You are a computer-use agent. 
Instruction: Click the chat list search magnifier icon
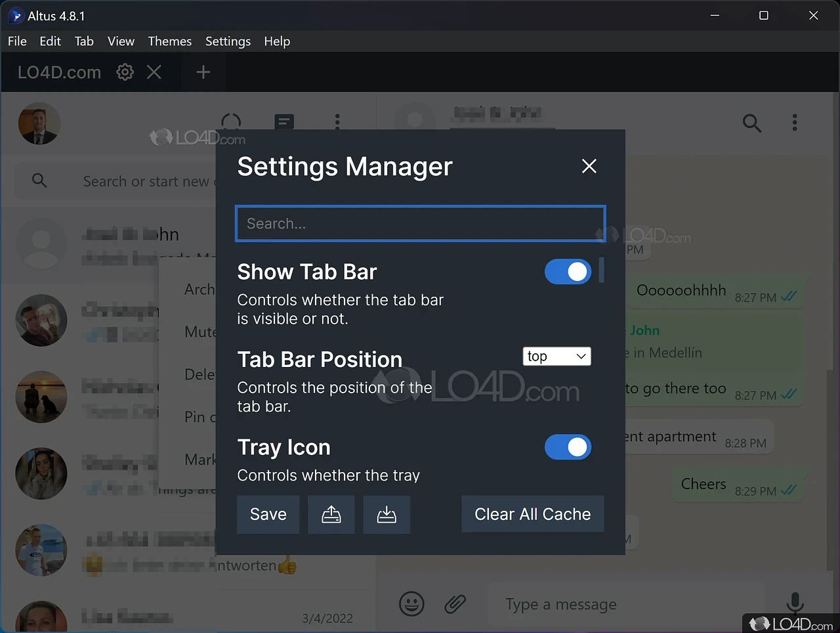pyautogui.click(x=39, y=181)
